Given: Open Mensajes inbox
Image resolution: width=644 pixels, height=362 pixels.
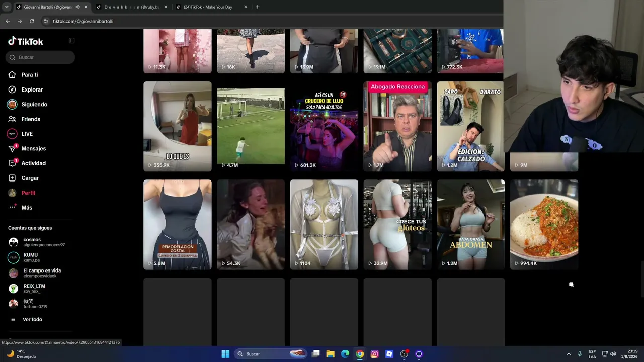Looking at the screenshot, I should tap(33, 148).
